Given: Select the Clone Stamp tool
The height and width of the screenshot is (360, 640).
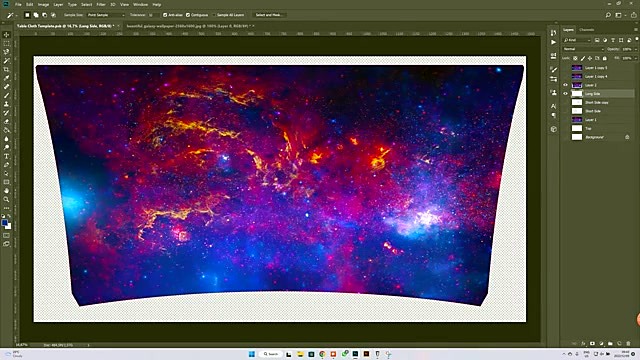Looking at the screenshot, I should click(6, 104).
